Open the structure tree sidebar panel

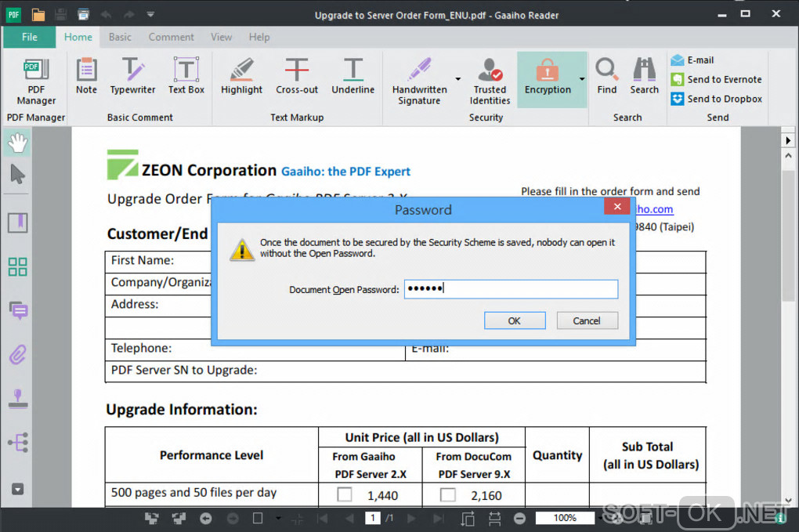point(18,443)
